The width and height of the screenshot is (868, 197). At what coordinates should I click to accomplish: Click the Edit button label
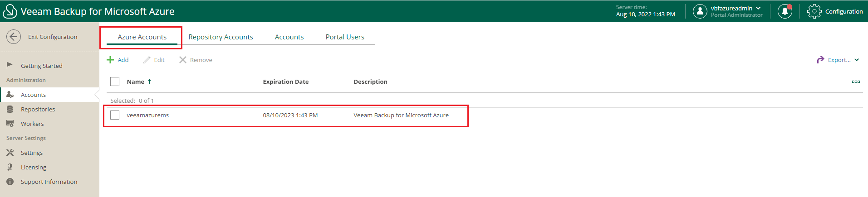(159, 60)
